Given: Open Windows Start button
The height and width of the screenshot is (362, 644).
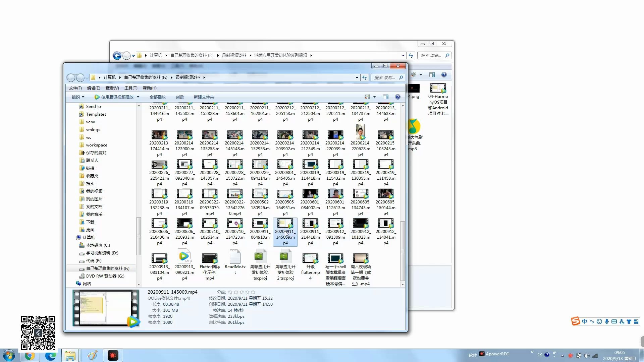Looking at the screenshot, I should coord(9,355).
